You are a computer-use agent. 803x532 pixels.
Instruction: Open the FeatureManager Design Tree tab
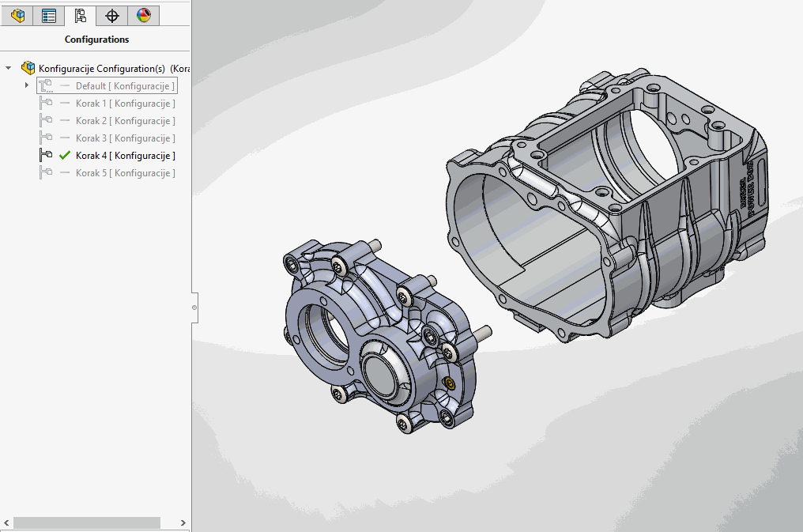tap(17, 16)
